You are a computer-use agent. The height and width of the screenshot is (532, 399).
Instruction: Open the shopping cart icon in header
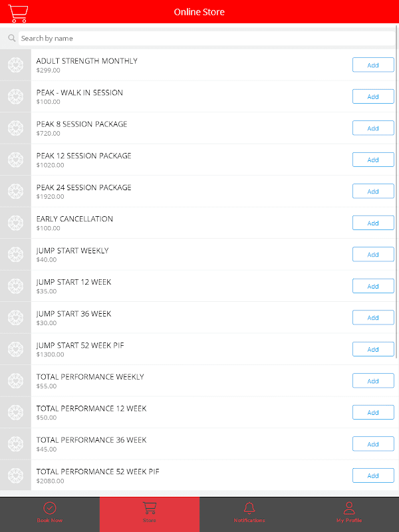click(x=18, y=13)
